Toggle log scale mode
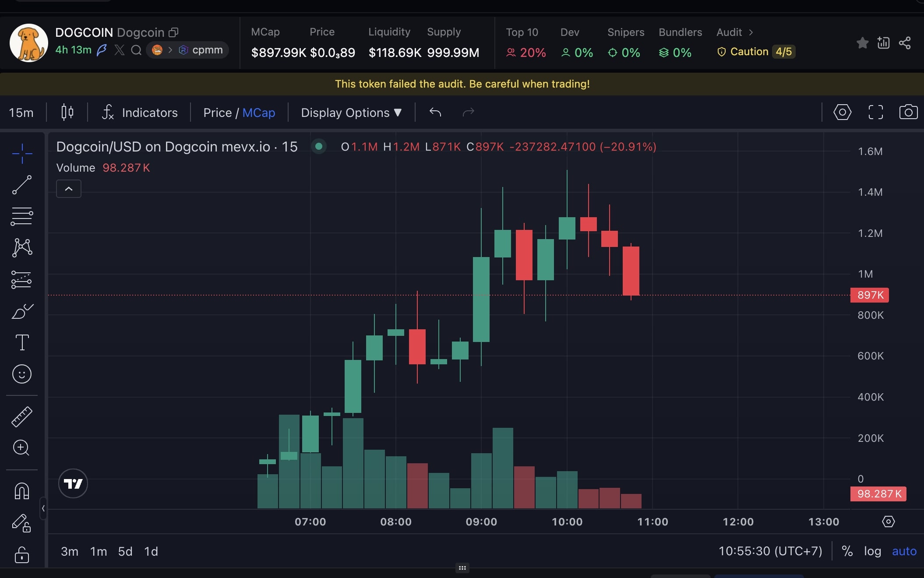 point(872,551)
